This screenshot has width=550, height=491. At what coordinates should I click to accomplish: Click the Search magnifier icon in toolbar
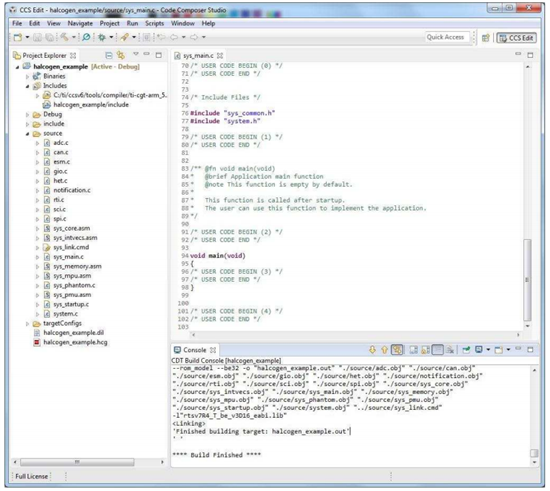[86, 37]
